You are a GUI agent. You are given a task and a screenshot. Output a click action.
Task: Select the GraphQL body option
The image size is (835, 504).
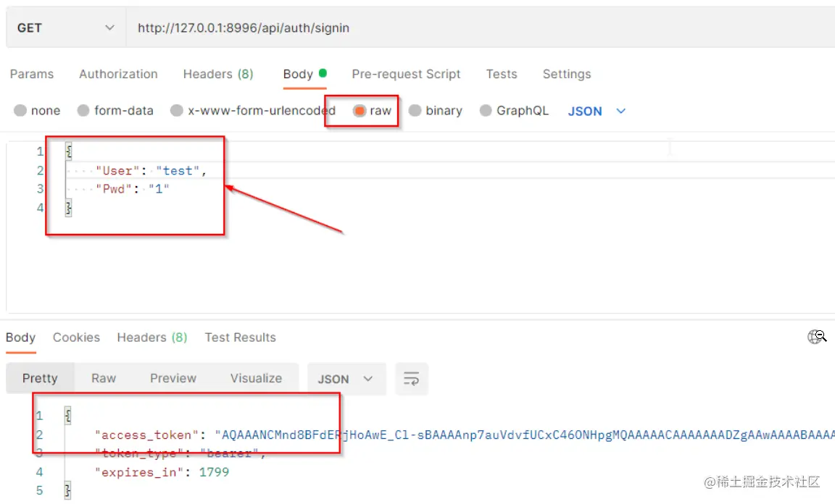pyautogui.click(x=486, y=110)
